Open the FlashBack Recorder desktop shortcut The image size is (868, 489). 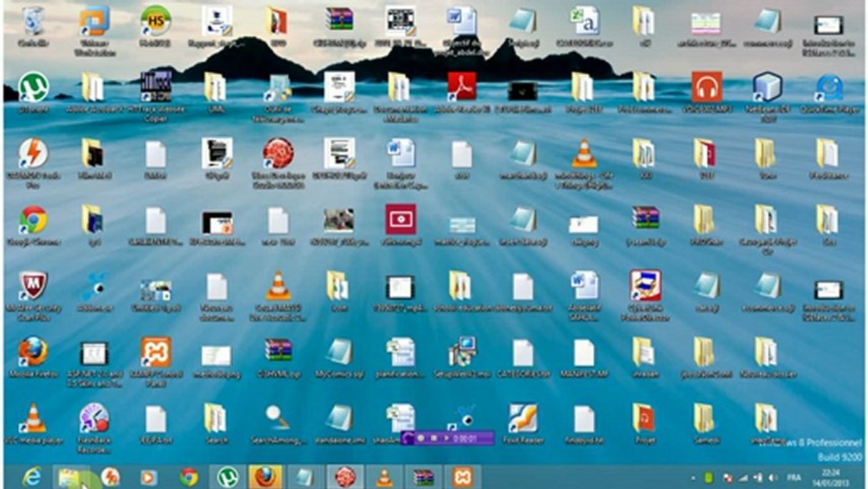click(94, 418)
